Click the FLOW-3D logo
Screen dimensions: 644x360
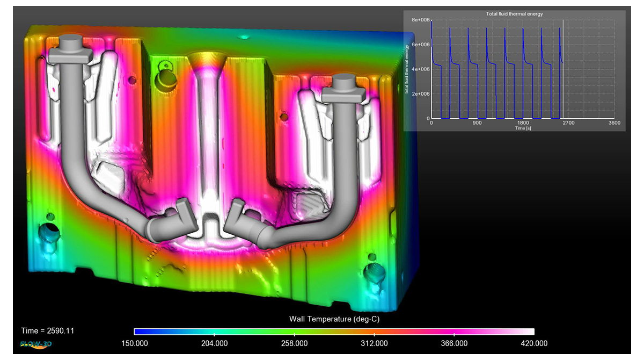[x=36, y=344]
